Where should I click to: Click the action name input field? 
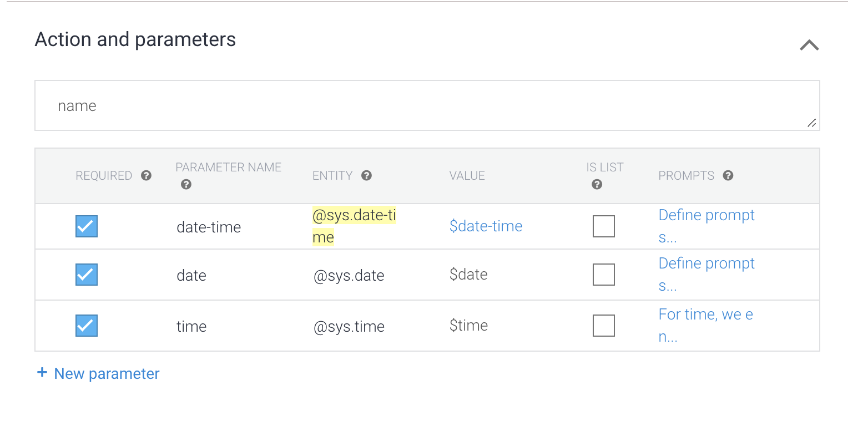point(427,105)
